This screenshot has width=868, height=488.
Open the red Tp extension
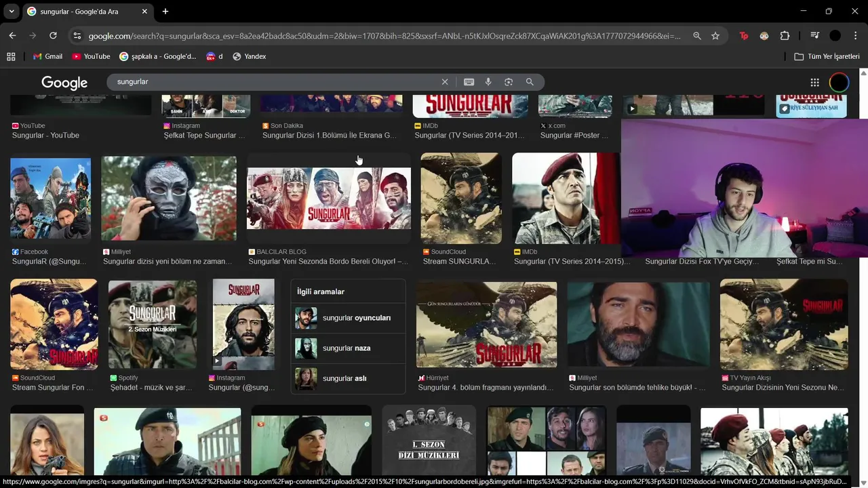pyautogui.click(x=744, y=36)
